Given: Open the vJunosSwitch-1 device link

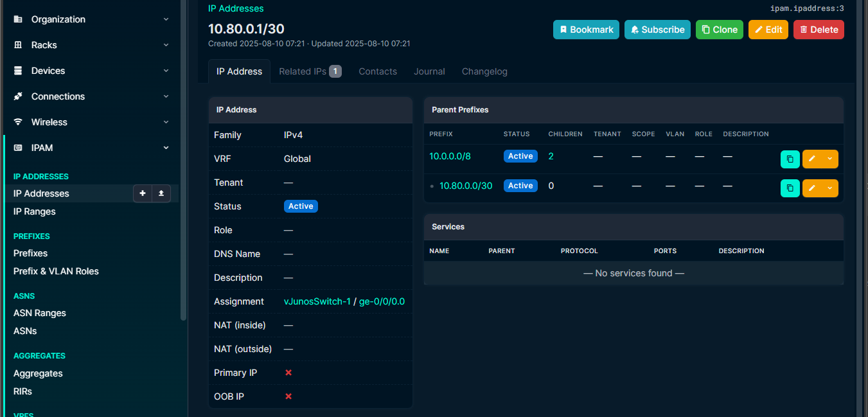Looking at the screenshot, I should click(317, 301).
